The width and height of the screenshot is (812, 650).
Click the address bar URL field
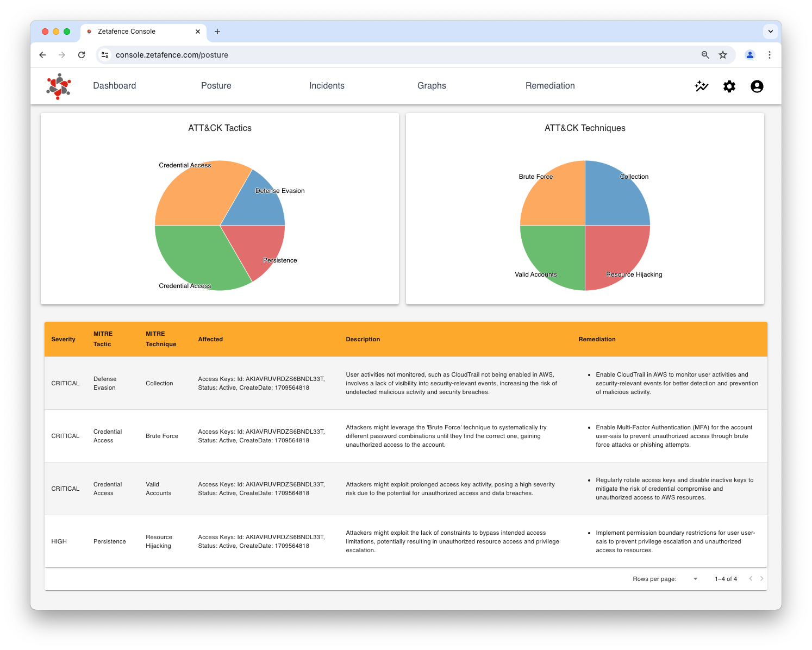point(380,55)
